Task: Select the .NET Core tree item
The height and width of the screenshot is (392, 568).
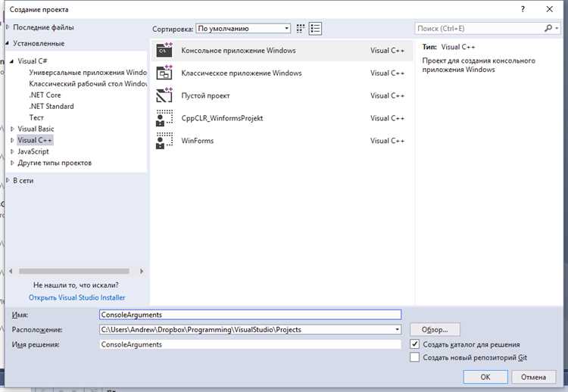Action: point(45,95)
